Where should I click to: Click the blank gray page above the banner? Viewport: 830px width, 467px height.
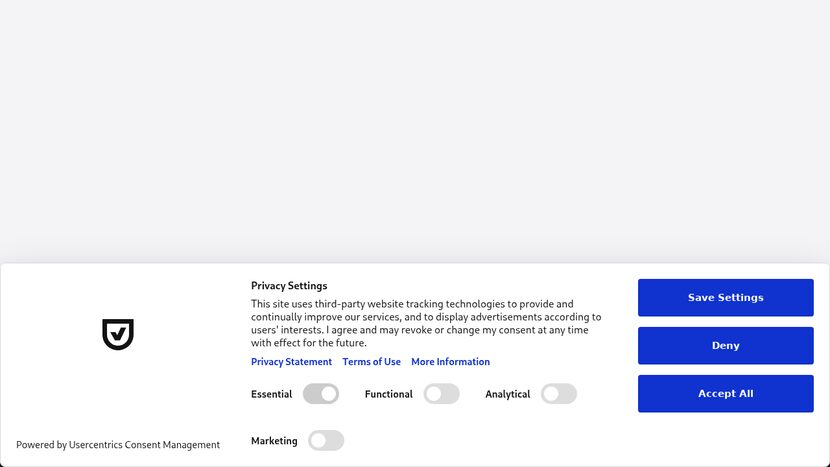(415, 130)
